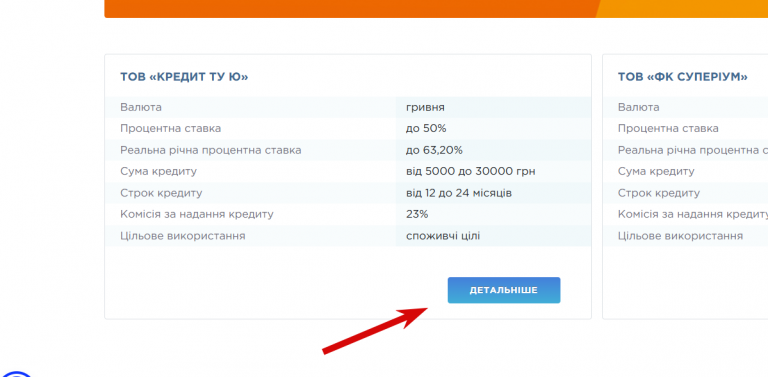Screen dimensions: 768x377
Task: Click 'Валюта' label in Кредит Ту Ю card
Action: (x=141, y=107)
